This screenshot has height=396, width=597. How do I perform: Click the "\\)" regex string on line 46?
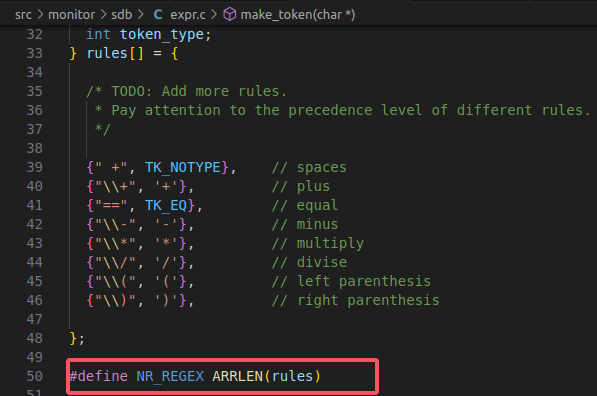pyautogui.click(x=115, y=300)
